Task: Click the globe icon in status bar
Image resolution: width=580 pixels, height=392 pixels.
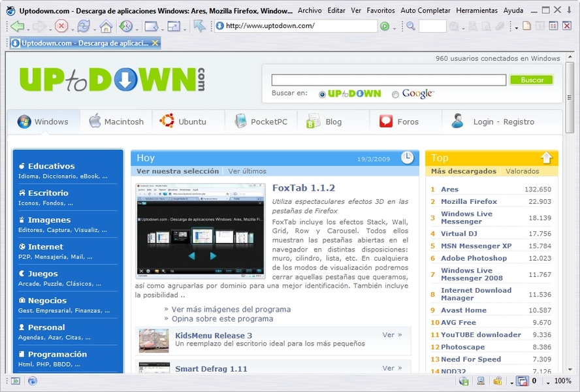Action: point(32,381)
